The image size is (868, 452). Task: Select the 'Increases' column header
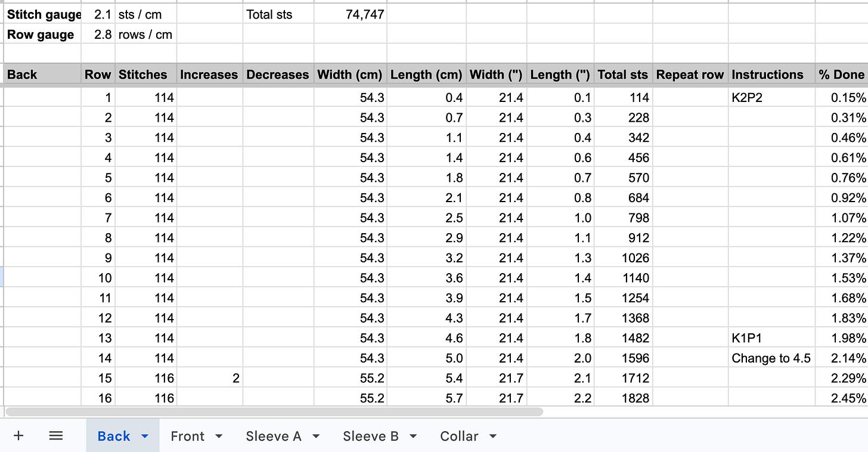210,75
